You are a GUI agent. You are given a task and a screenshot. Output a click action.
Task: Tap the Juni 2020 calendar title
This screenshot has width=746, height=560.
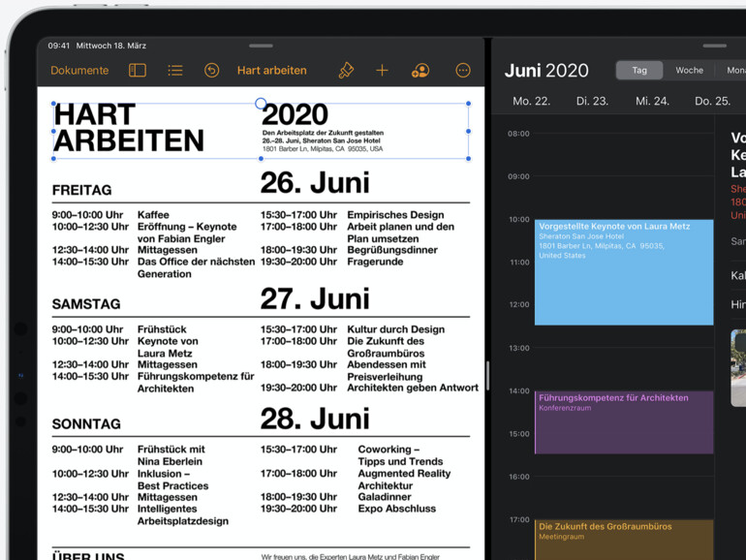546,71
